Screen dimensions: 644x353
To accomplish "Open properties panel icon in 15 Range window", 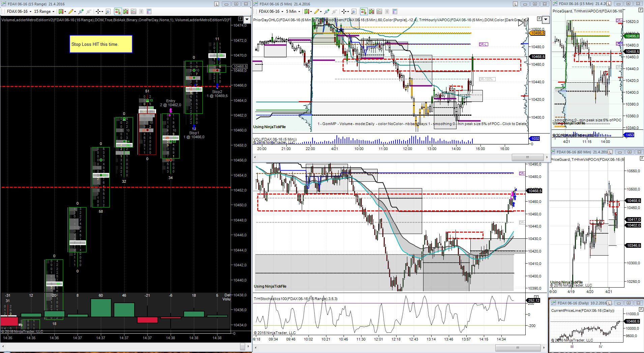I will point(149,11).
